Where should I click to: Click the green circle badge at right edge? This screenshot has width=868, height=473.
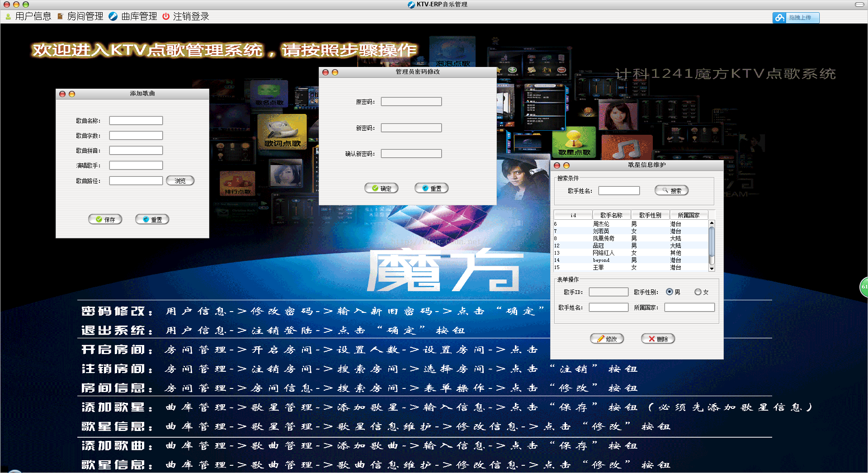point(864,287)
